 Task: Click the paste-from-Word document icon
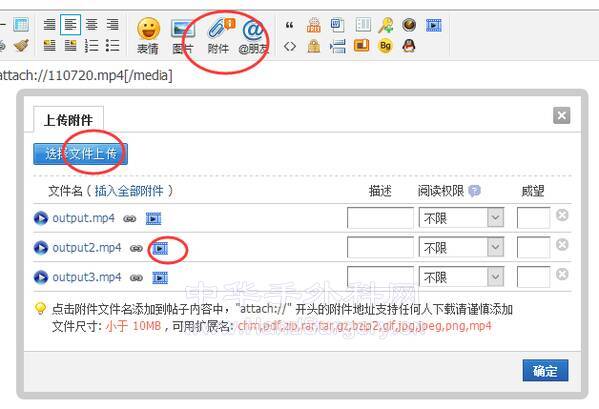coord(337,25)
